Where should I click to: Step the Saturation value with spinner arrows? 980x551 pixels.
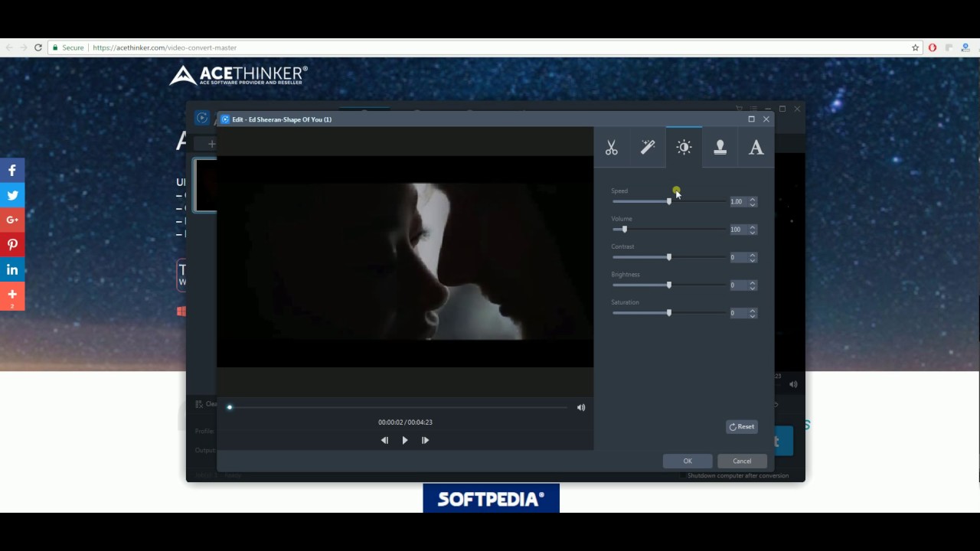tap(753, 312)
